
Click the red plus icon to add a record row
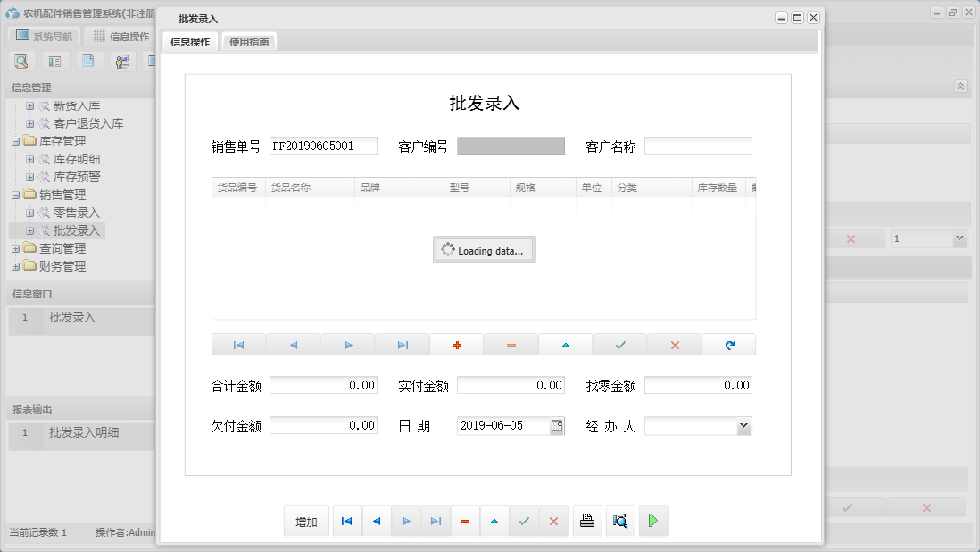456,344
